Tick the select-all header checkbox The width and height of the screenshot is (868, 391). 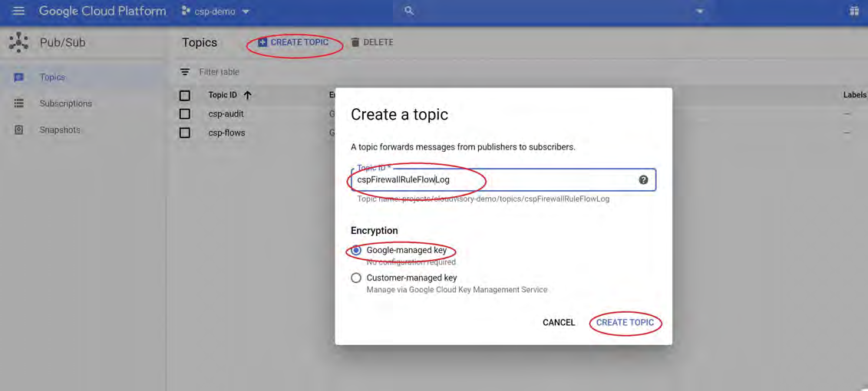[185, 96]
